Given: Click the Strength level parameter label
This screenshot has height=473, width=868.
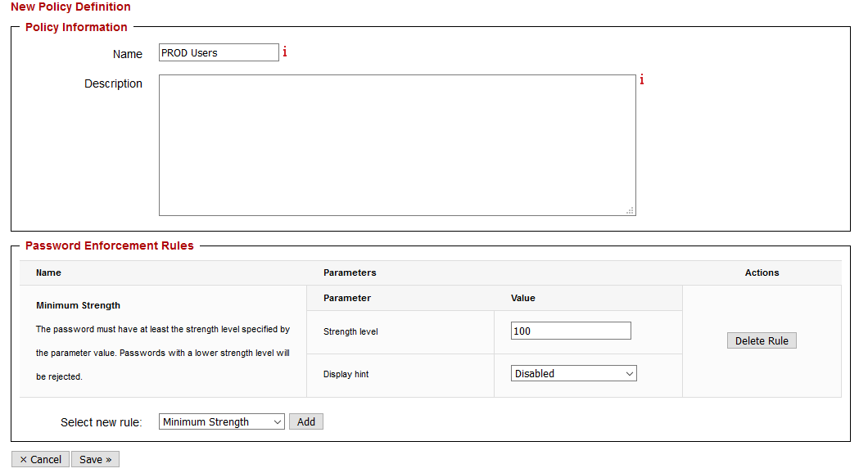Looking at the screenshot, I should (x=350, y=332).
